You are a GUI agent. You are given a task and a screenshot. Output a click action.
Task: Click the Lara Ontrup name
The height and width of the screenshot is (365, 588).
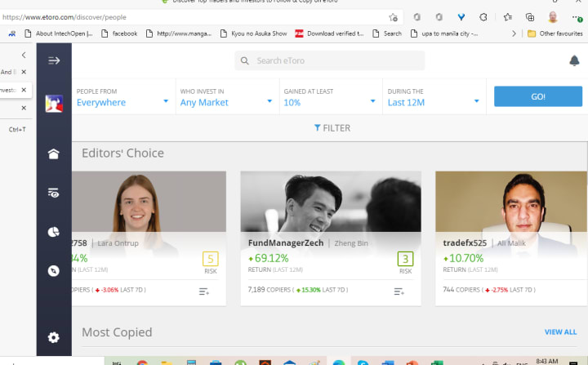tap(118, 243)
